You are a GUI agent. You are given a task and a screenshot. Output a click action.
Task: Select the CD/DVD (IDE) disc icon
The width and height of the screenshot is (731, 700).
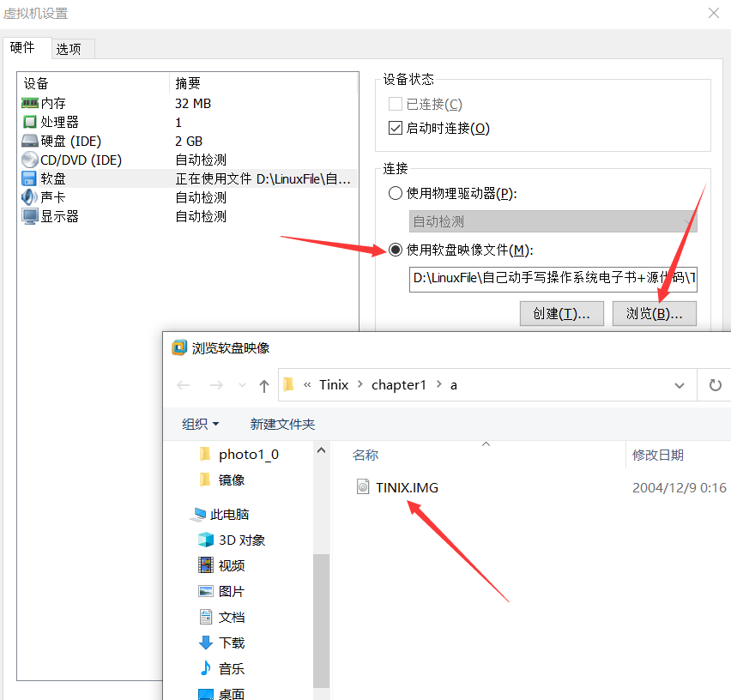coord(30,160)
